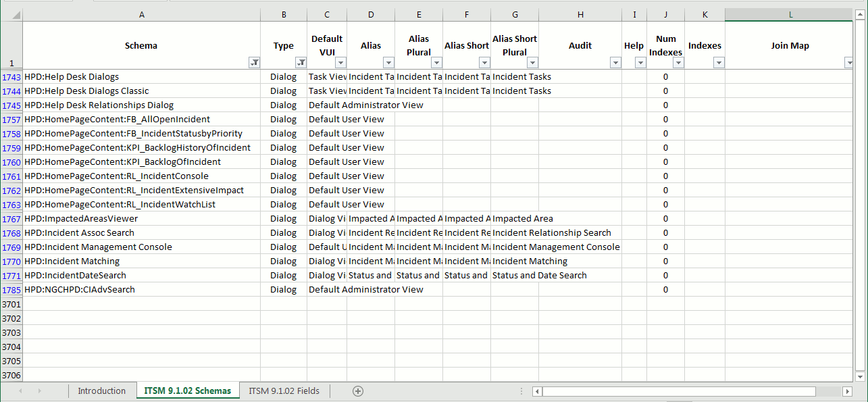868x402 pixels.
Task: Click cell HPD:NGCHPD:CIAdvSearch
Action: (141, 290)
